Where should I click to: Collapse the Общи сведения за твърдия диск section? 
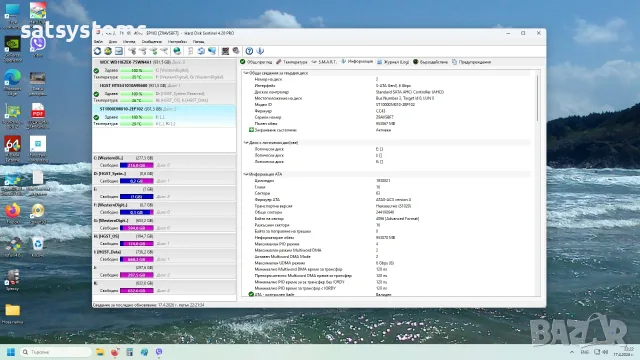pyautogui.click(x=246, y=73)
